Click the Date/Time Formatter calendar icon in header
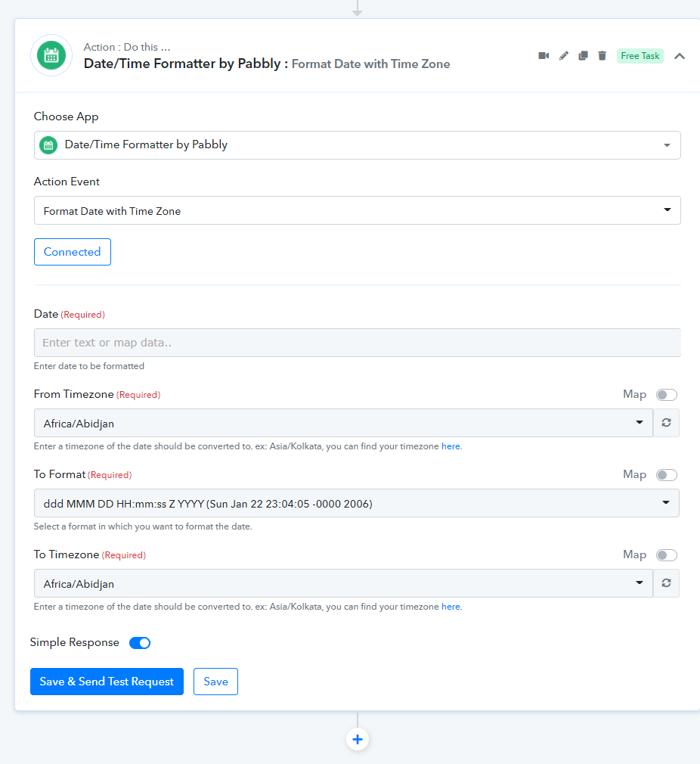The width and height of the screenshot is (700, 764). coord(51,55)
